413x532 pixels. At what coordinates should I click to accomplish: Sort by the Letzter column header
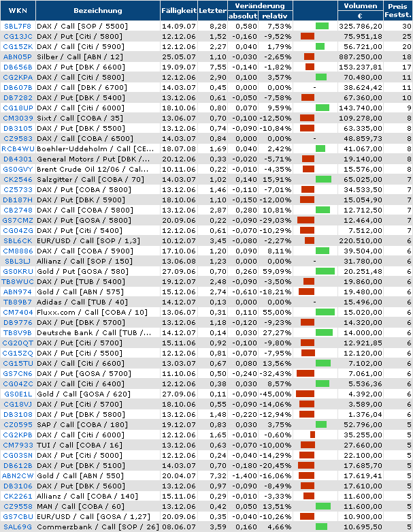(212, 10)
